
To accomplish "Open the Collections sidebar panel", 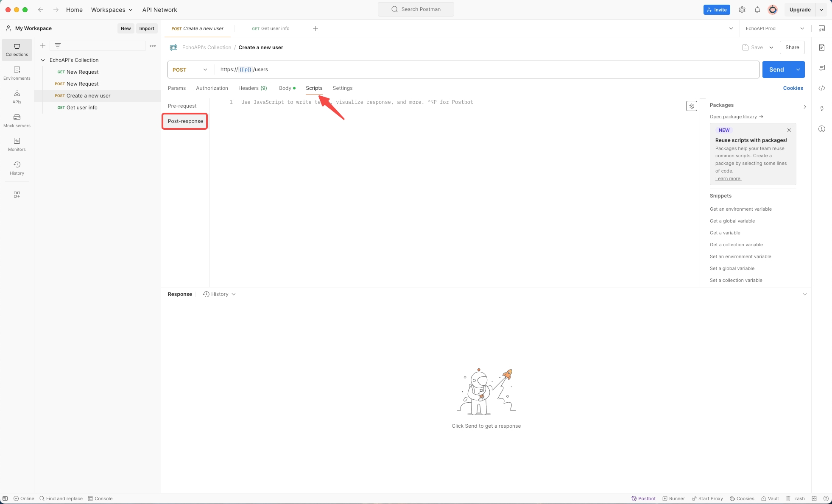I will pyautogui.click(x=17, y=50).
